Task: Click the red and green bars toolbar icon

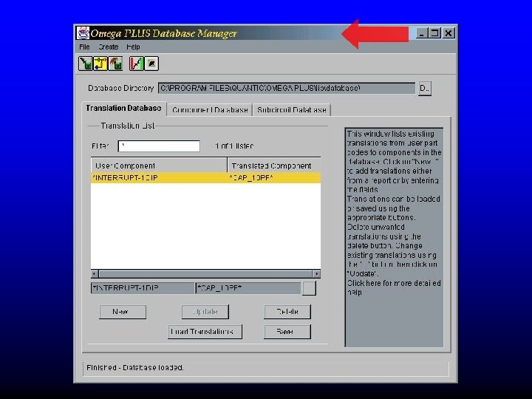Action: point(137,64)
